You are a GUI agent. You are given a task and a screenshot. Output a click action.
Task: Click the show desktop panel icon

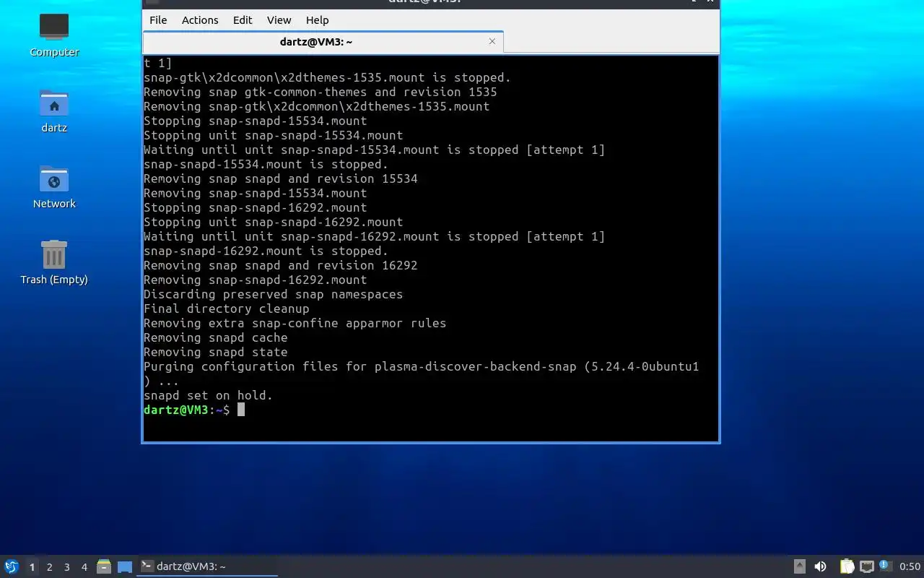click(x=125, y=566)
